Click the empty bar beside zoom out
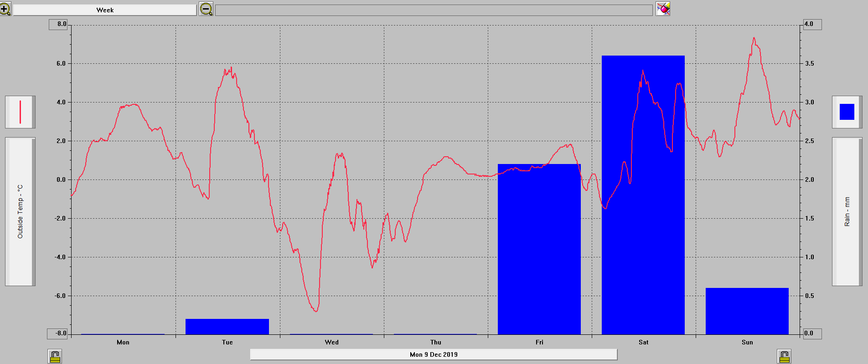The height and width of the screenshot is (364, 868). click(x=434, y=10)
